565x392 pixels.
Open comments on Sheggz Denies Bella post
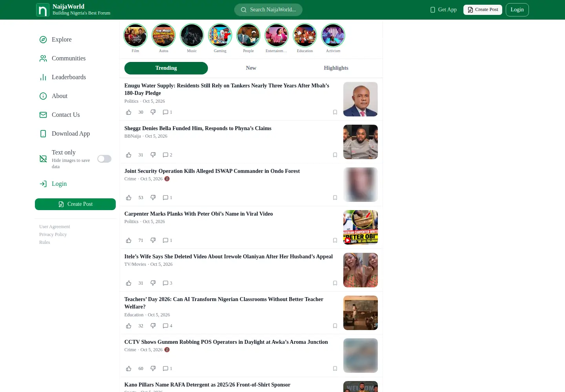pyautogui.click(x=168, y=155)
